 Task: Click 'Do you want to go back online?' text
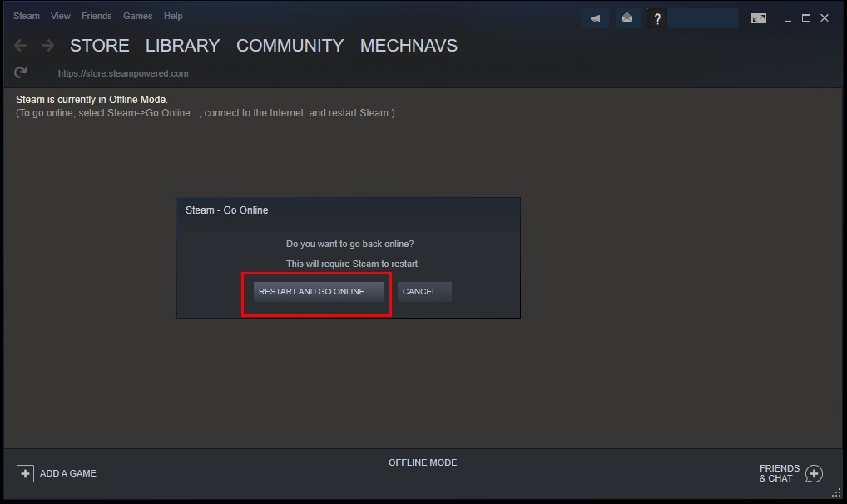click(349, 245)
